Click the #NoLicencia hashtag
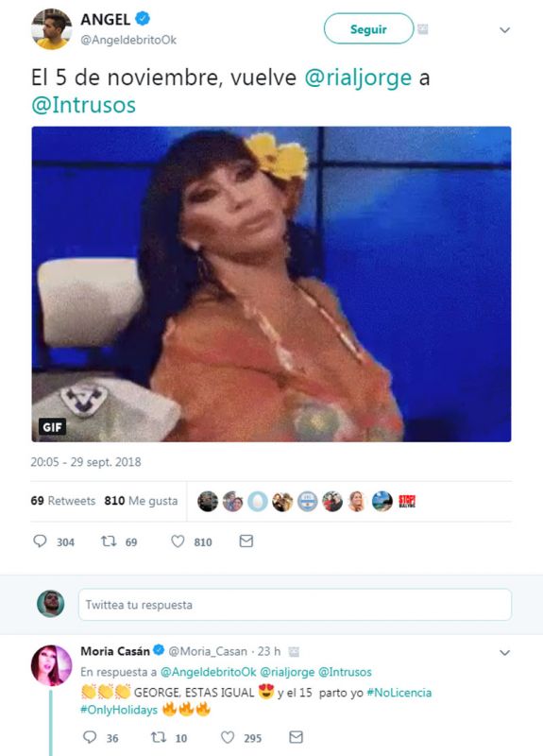 (x=399, y=693)
